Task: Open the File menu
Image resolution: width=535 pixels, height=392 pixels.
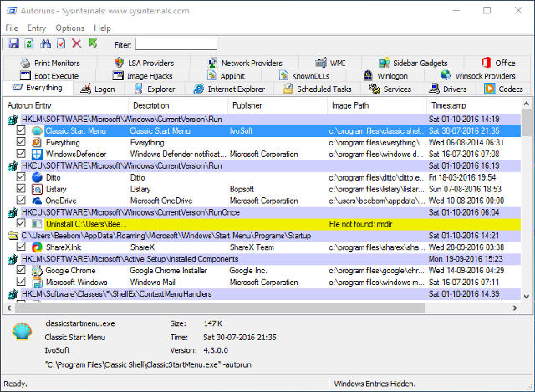Action: (12, 28)
